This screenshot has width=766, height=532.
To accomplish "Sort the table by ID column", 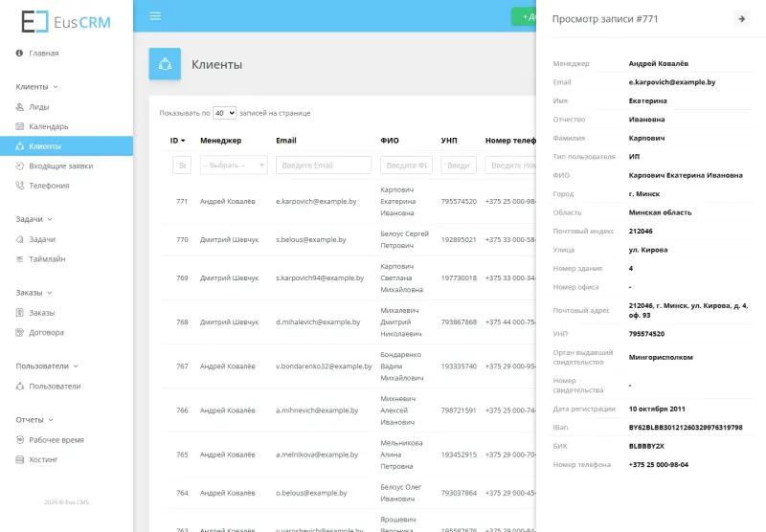I will pyautogui.click(x=177, y=141).
